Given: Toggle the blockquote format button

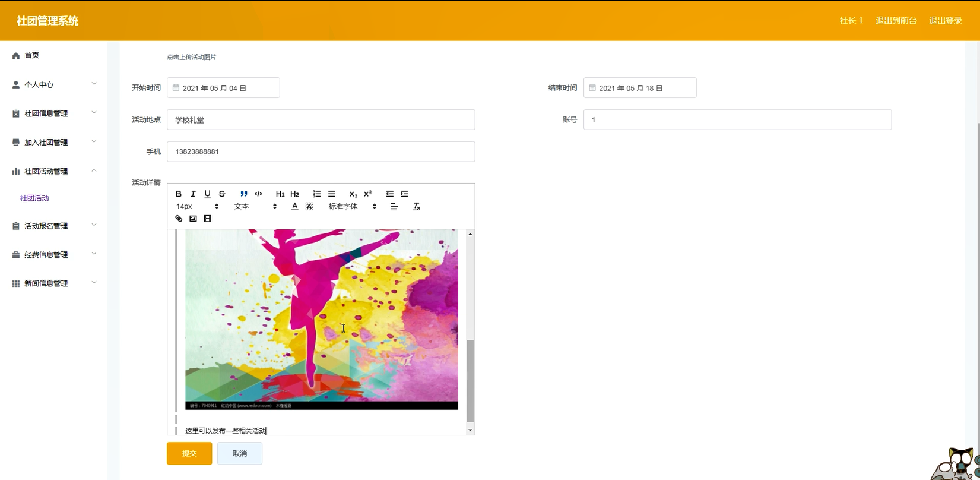Looking at the screenshot, I should [x=243, y=194].
